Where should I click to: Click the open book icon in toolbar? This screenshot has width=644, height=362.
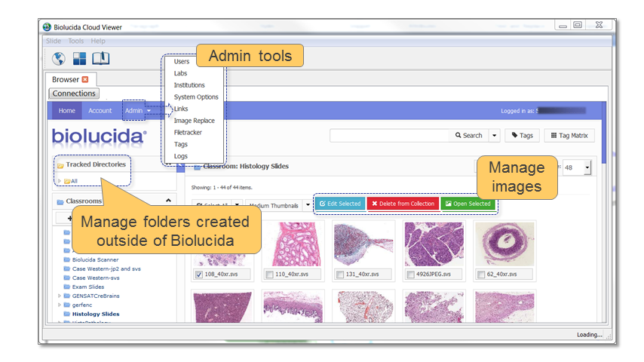tap(100, 58)
